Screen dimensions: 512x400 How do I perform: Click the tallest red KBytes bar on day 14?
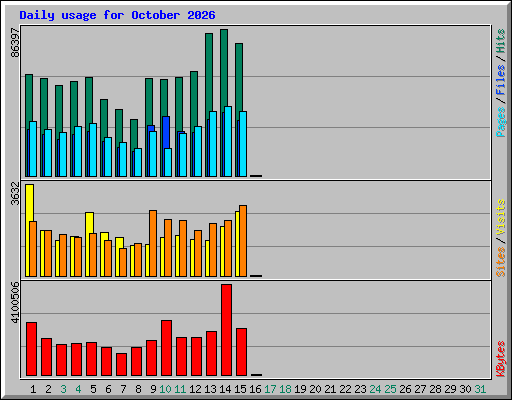[x=226, y=330]
